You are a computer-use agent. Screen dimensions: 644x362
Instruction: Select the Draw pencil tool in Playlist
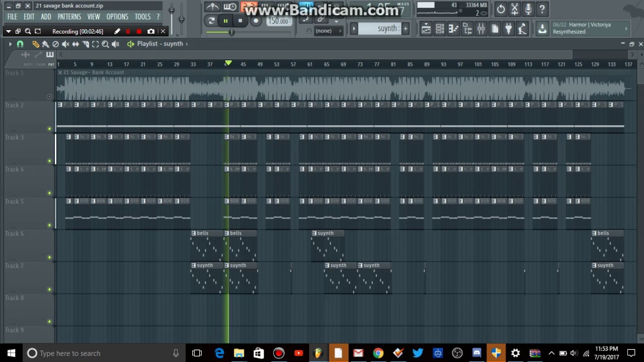[x=36, y=44]
